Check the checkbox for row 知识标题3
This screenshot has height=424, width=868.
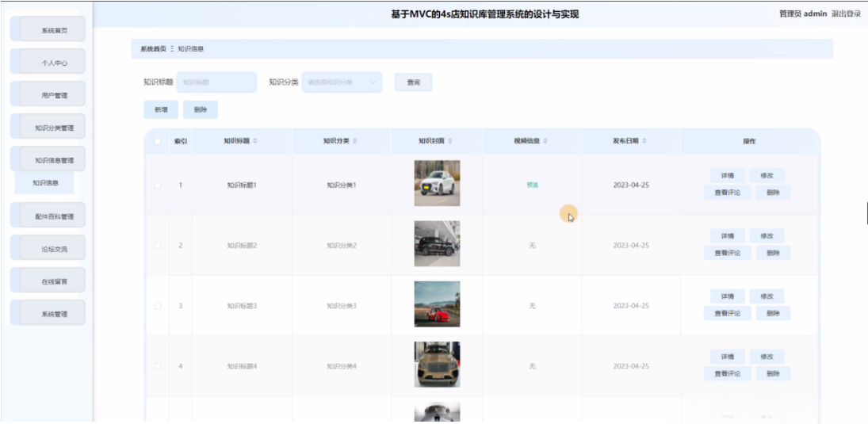click(x=158, y=306)
